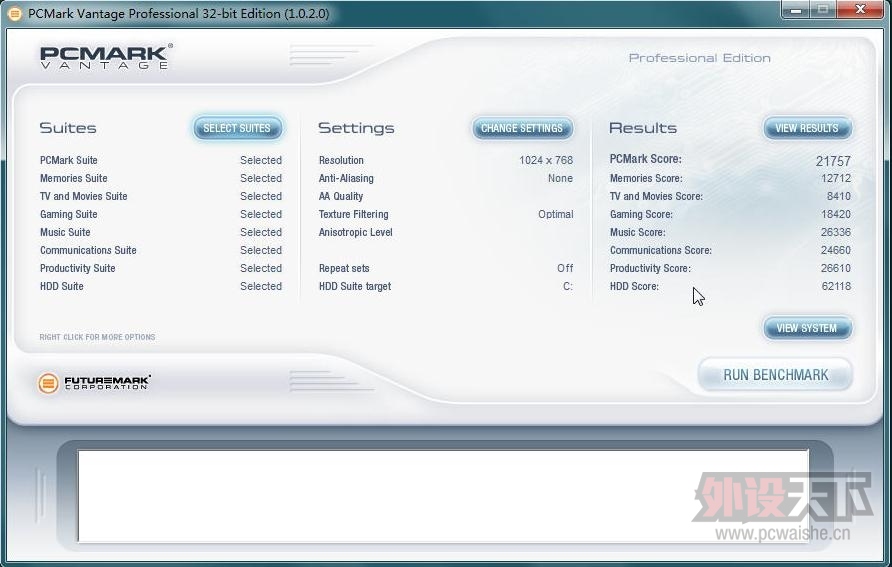Viewport: 892px width, 567px height.
Task: Click the Settings section heading
Action: point(356,129)
